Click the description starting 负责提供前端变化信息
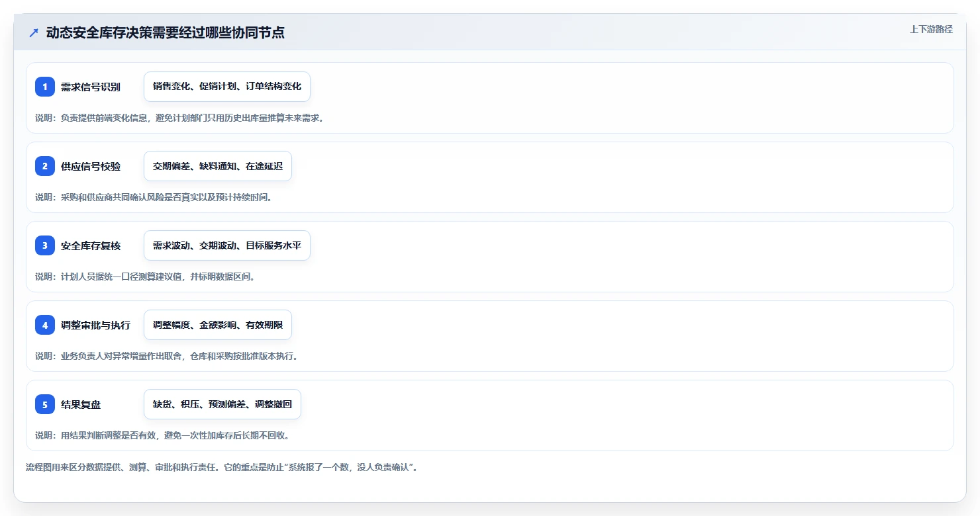 coord(179,118)
